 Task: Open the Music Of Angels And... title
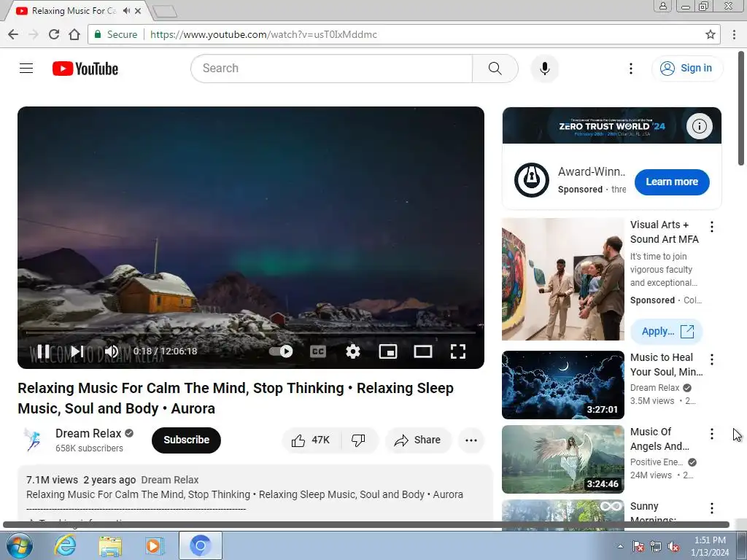click(659, 439)
